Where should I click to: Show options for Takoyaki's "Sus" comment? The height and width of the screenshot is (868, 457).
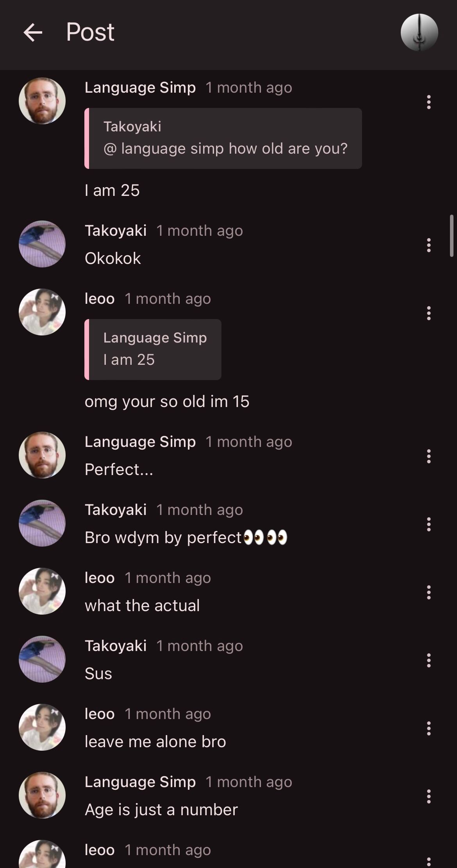(x=428, y=660)
